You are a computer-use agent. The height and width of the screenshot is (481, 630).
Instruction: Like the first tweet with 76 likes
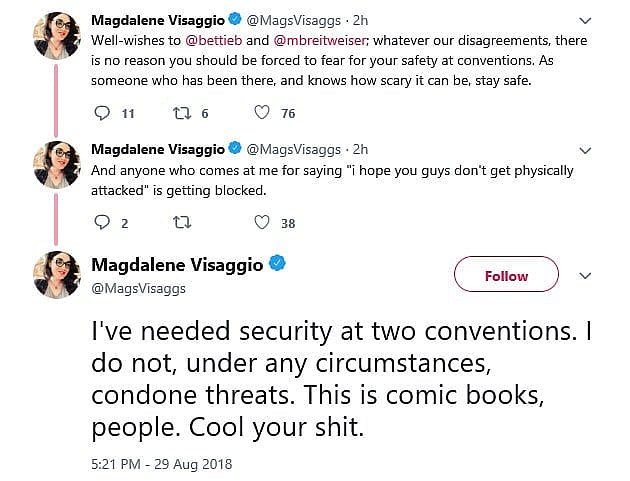[262, 113]
